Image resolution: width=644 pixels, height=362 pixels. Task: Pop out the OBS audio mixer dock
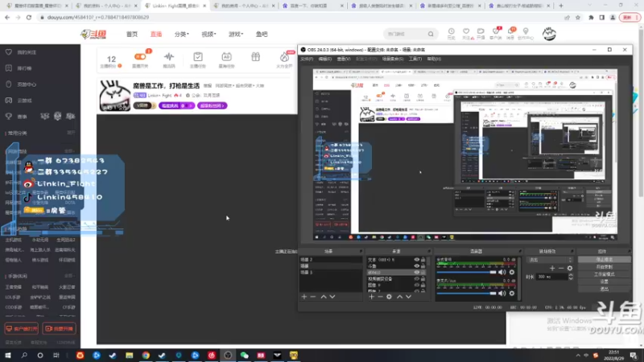click(519, 251)
